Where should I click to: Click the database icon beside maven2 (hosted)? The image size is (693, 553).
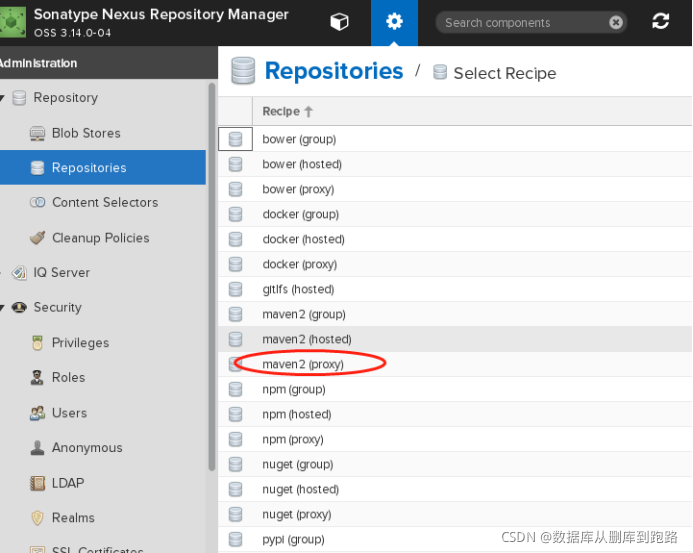[x=236, y=339]
